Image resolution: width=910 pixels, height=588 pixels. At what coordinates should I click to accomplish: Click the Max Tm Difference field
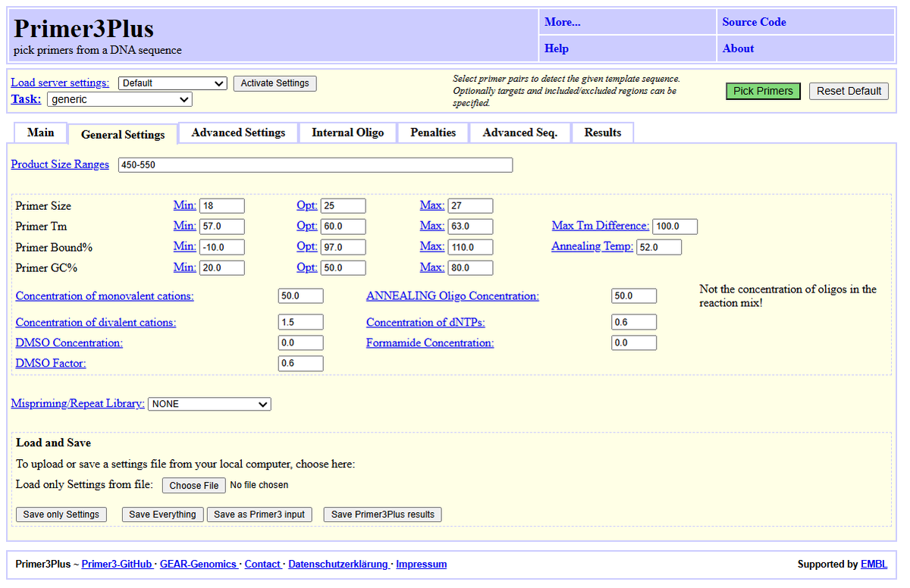pyautogui.click(x=675, y=227)
